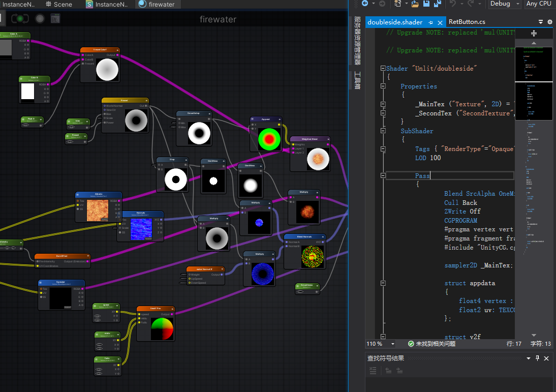Image resolution: width=556 pixels, height=392 pixels.
Task: Click the white Color B swatch preview
Action: point(27,92)
